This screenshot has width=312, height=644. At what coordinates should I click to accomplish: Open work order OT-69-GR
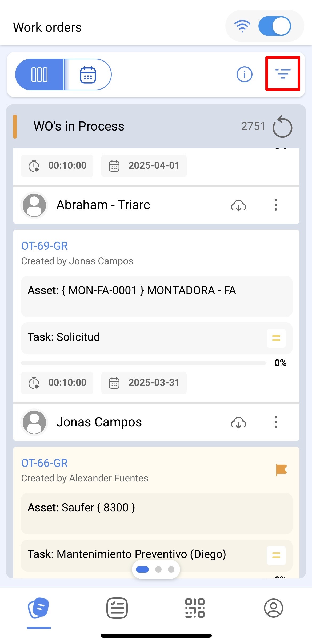[x=44, y=246]
